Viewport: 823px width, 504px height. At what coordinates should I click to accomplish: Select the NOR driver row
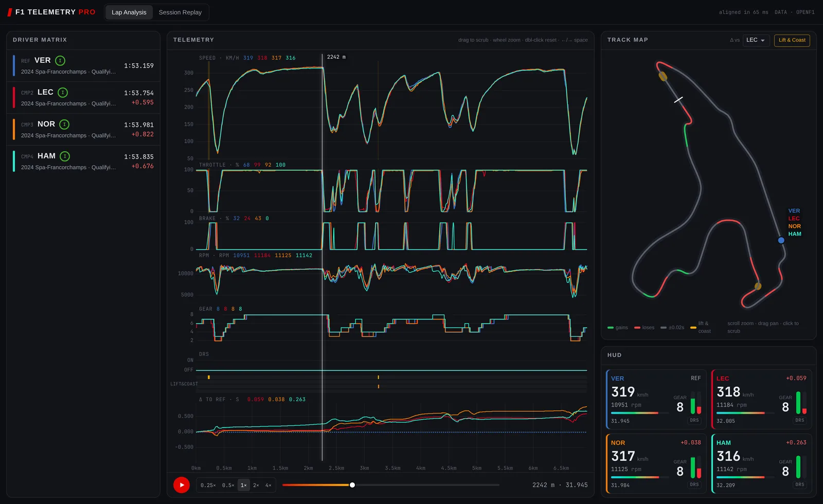83,130
